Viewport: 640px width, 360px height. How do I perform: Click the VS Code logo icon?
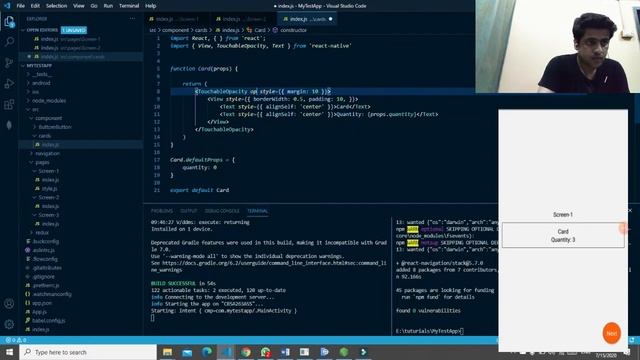coord(7,6)
